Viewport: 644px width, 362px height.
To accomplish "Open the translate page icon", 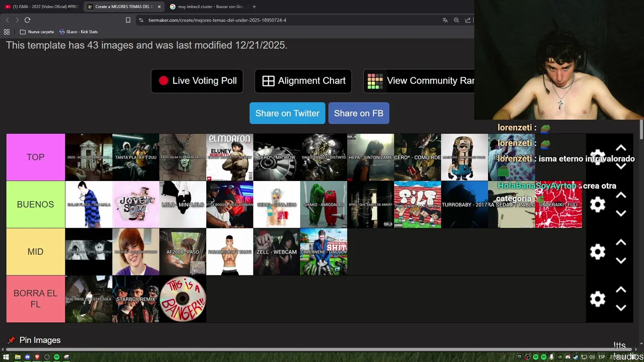I will (445, 20).
